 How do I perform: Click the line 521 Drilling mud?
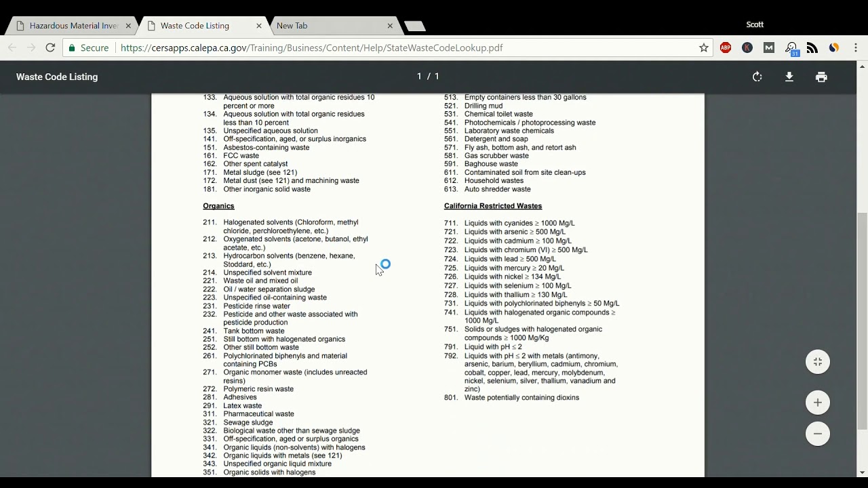(x=473, y=106)
